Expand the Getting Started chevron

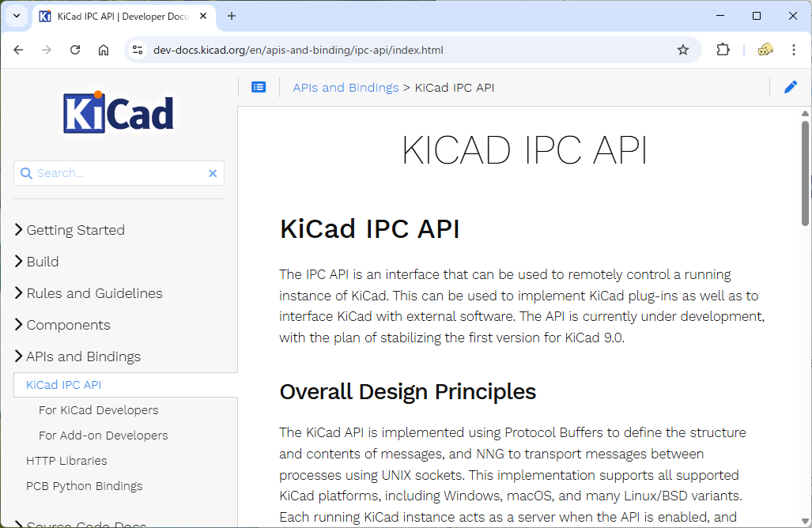[19, 230]
